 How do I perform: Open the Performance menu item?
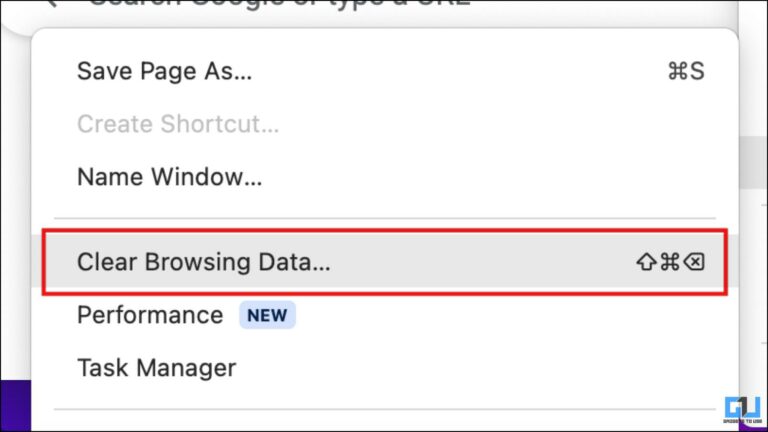click(x=150, y=315)
